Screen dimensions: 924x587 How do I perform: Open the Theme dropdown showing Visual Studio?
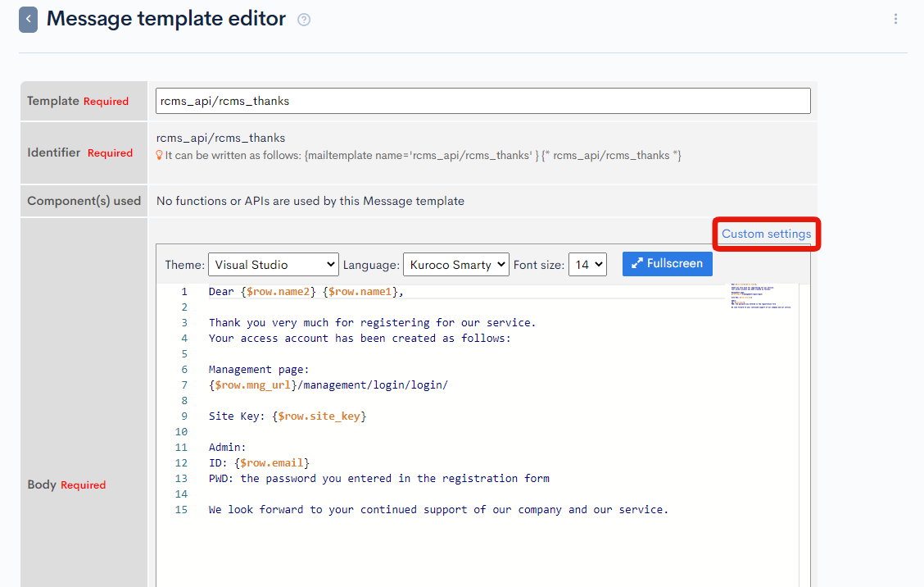(x=273, y=265)
